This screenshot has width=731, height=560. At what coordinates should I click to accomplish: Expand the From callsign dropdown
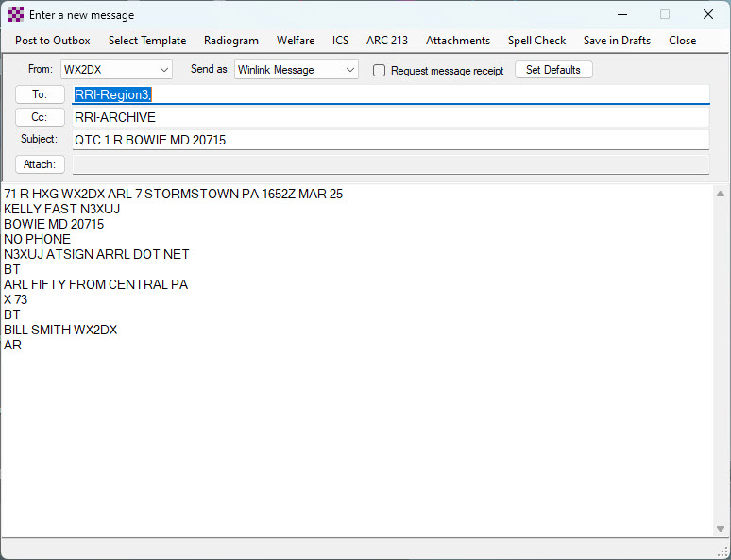tap(164, 70)
